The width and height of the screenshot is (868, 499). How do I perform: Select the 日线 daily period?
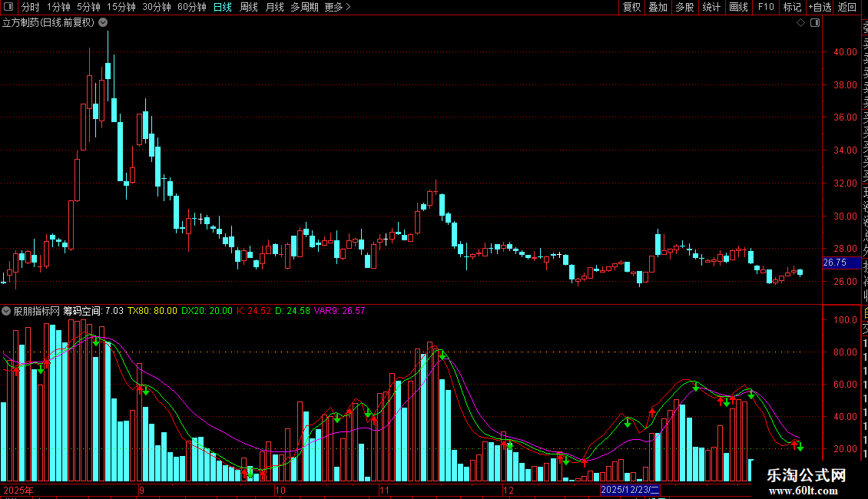point(223,7)
